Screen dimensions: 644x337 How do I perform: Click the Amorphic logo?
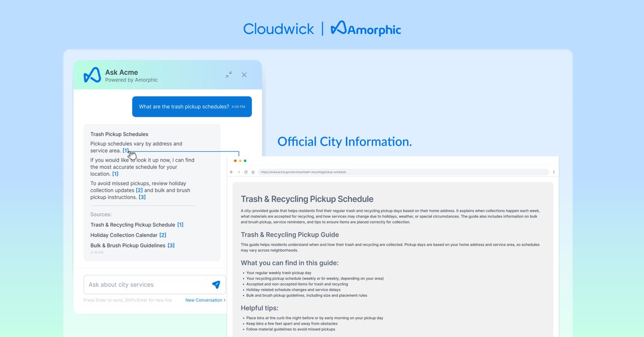pos(366,28)
